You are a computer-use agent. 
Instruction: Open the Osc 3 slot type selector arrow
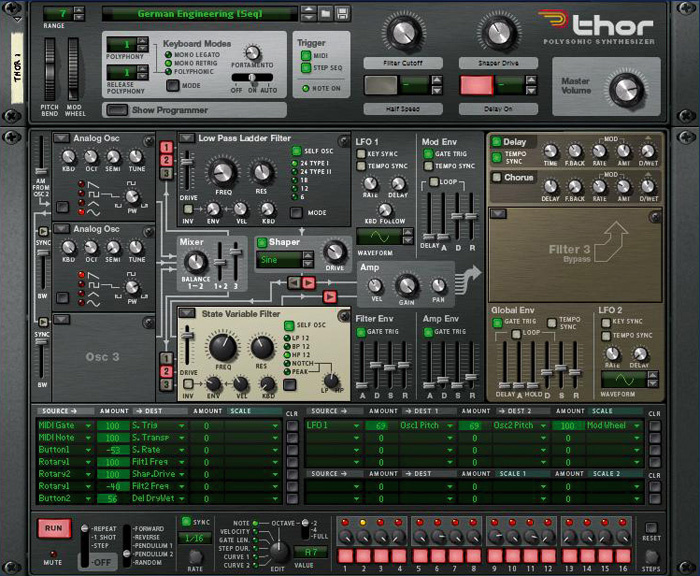[x=62, y=319]
